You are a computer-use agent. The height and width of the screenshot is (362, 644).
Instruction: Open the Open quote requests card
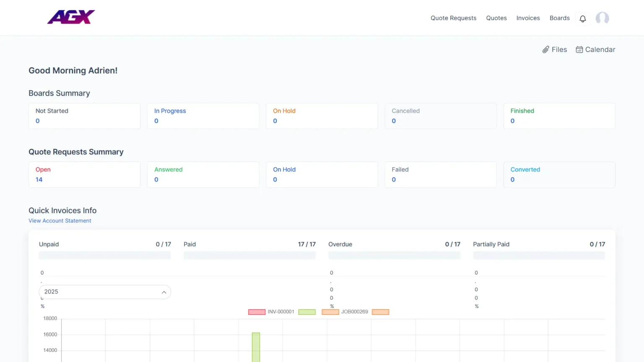(x=84, y=175)
